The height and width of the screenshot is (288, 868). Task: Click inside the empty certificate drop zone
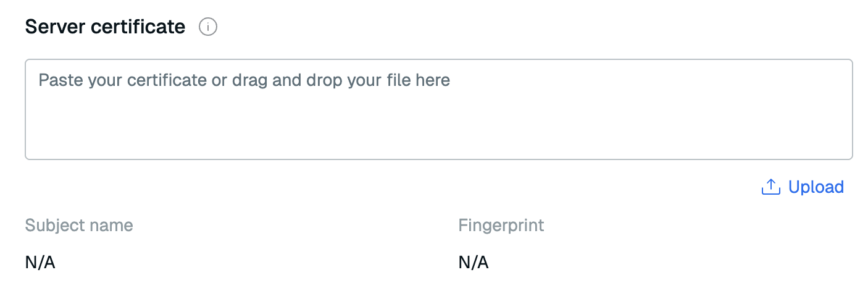(x=438, y=124)
